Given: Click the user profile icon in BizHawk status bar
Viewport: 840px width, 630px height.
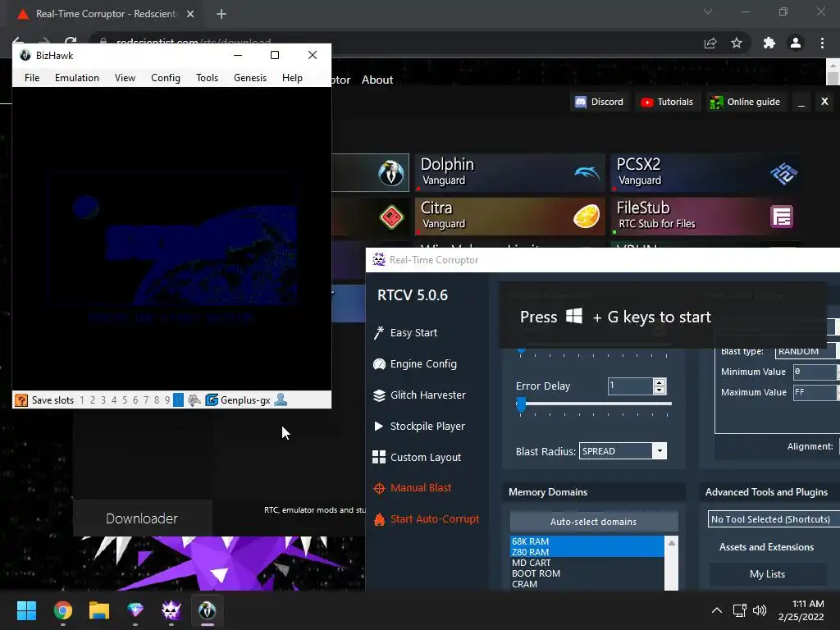Looking at the screenshot, I should (x=281, y=399).
